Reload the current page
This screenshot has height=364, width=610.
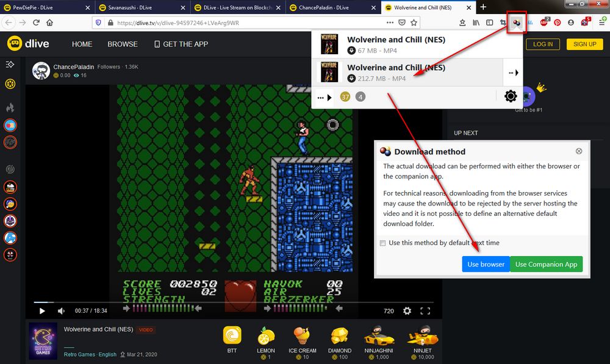click(36, 23)
